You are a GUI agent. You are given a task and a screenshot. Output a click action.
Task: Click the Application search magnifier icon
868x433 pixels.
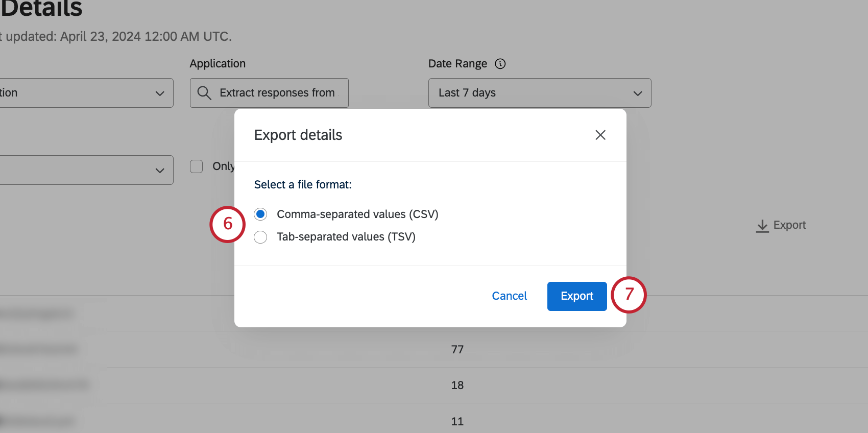point(204,93)
